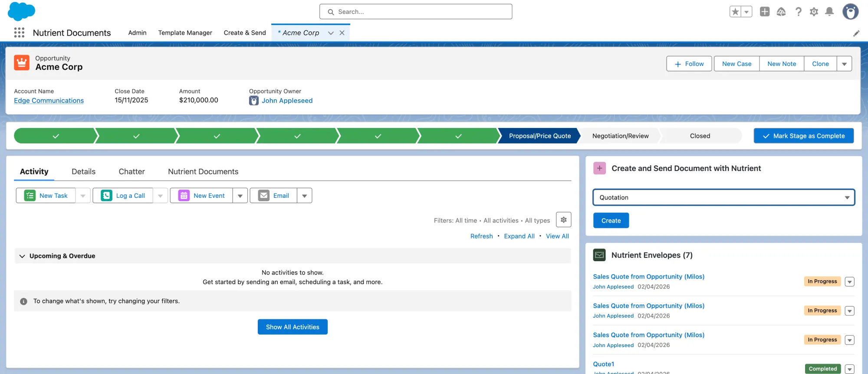Open row menu for Quote1 envelope
Viewport: 868px width, 374px height.
coord(849,369)
